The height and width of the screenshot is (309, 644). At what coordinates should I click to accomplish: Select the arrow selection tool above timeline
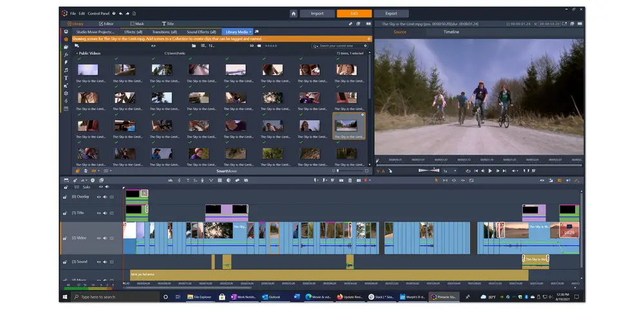tap(436, 180)
